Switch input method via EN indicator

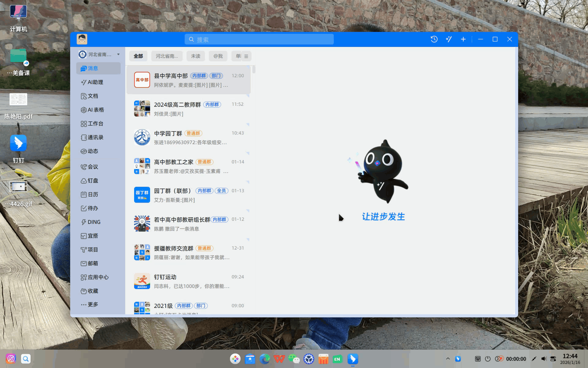337,358
